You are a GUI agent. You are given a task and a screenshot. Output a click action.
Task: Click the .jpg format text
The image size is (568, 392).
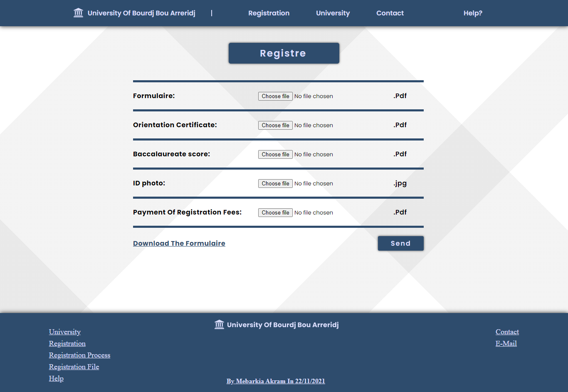pos(400,183)
